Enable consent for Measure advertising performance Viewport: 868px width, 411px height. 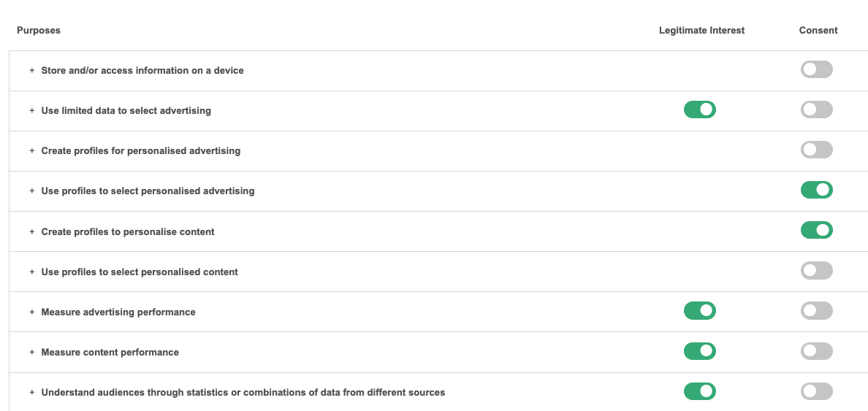point(816,311)
